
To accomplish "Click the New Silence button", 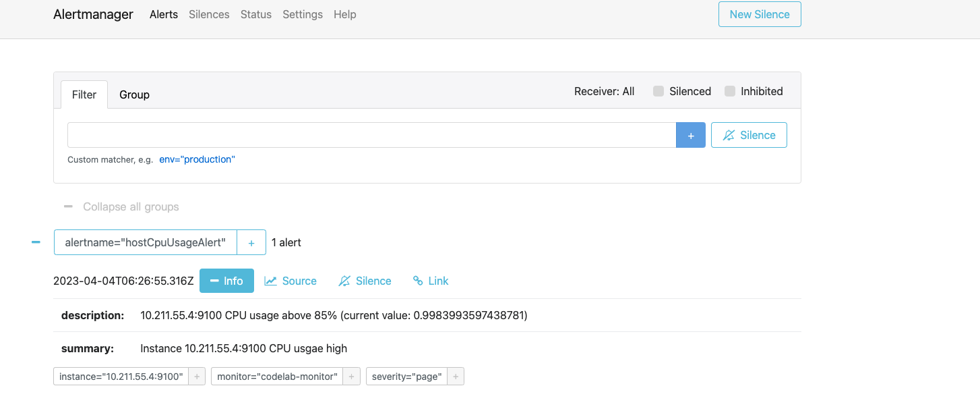I will pos(760,14).
